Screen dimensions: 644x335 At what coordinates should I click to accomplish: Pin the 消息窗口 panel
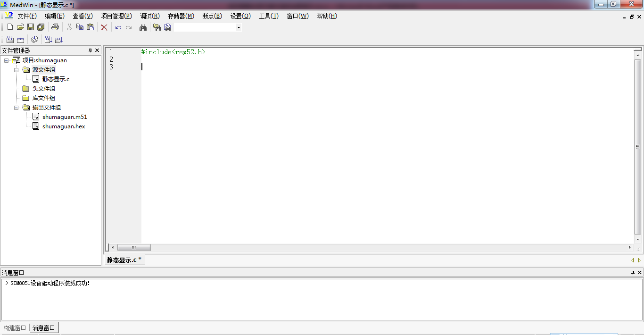pyautogui.click(x=633, y=273)
